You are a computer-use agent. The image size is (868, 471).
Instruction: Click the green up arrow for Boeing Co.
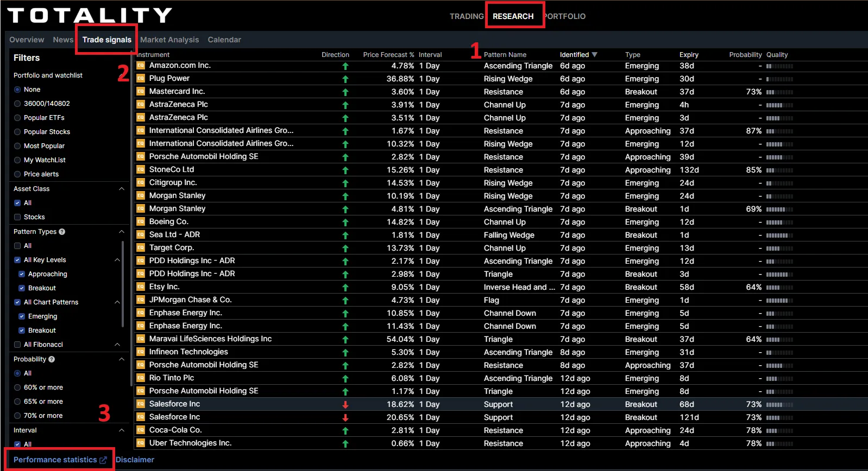coord(345,222)
